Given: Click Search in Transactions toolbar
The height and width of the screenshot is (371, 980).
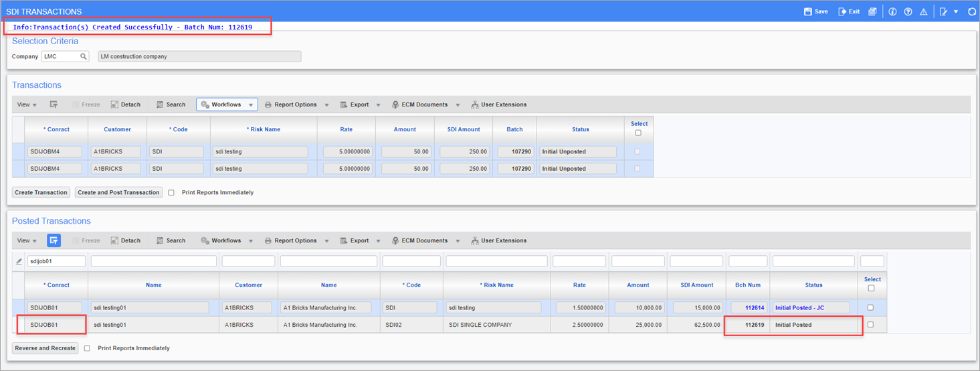Looking at the screenshot, I should [171, 105].
